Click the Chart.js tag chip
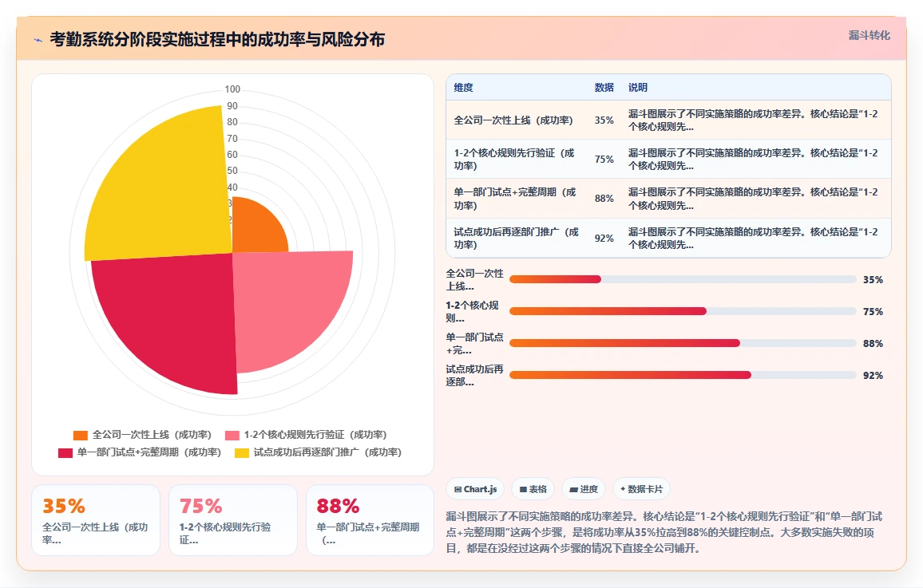Viewport: 923px width, 588px height. point(476,489)
